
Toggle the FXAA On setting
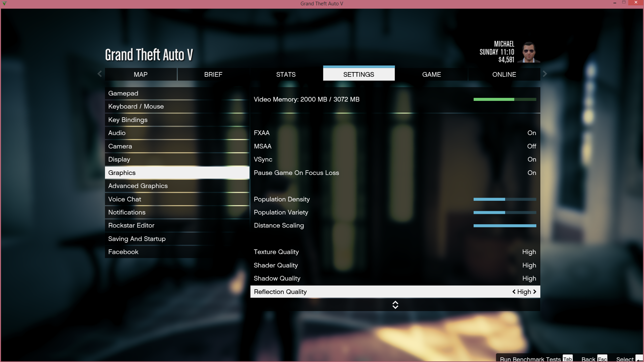tap(531, 133)
